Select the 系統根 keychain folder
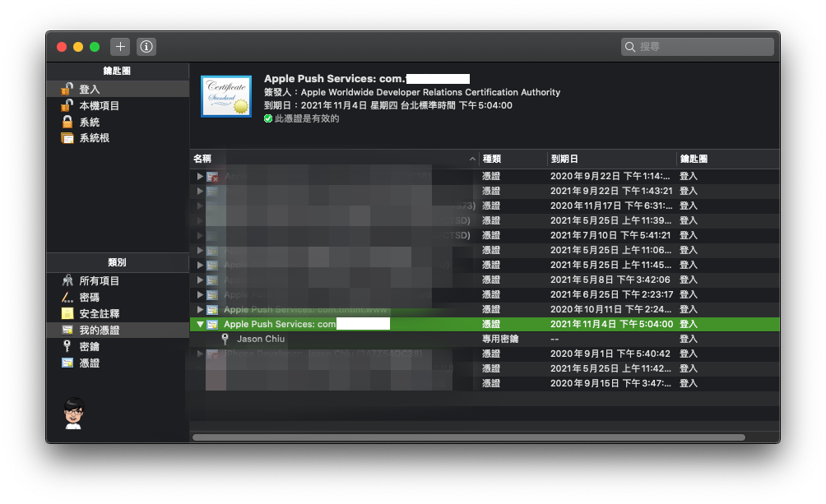The height and width of the screenshot is (504, 826). [x=94, y=138]
